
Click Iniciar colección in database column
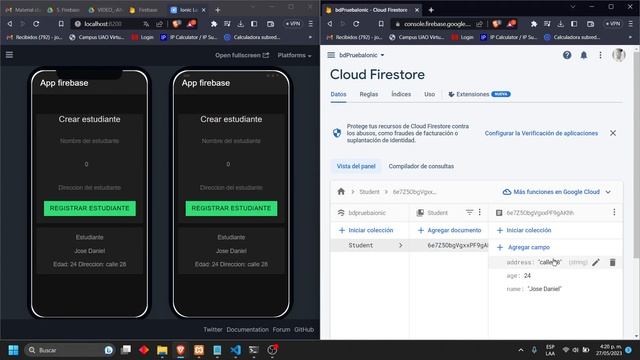pyautogui.click(x=366, y=230)
